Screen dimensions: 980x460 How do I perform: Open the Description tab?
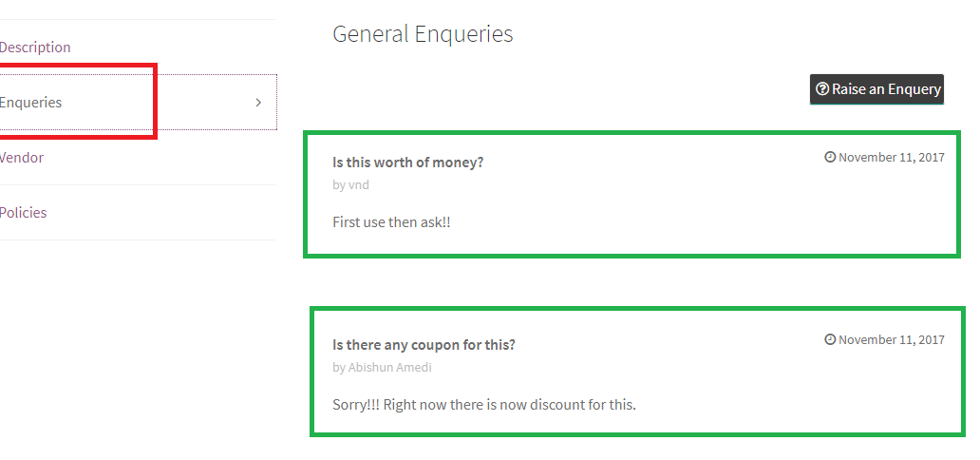coord(35,47)
